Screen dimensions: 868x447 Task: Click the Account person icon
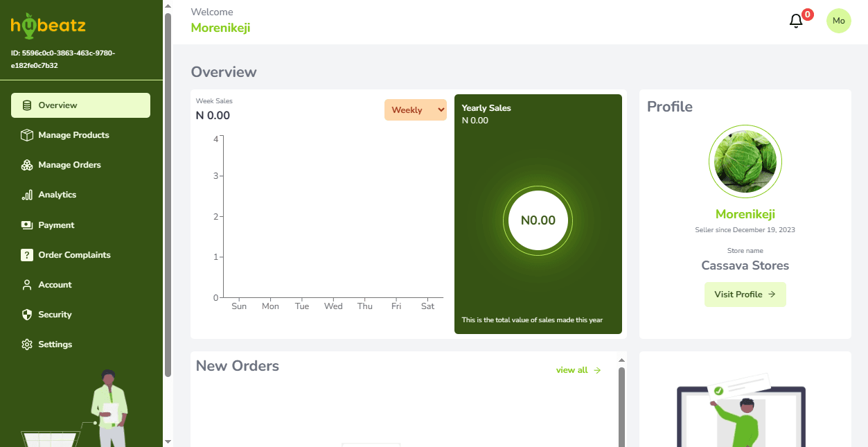[27, 285]
